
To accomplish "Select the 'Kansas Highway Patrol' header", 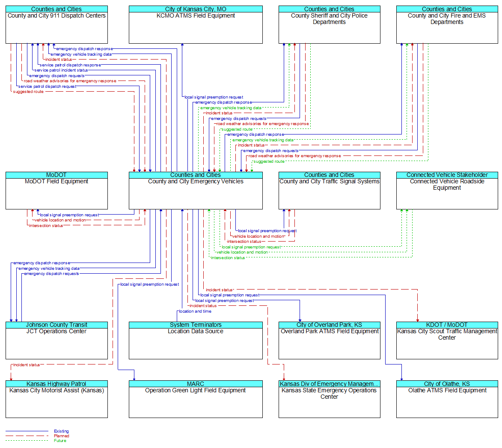I will (56, 384).
